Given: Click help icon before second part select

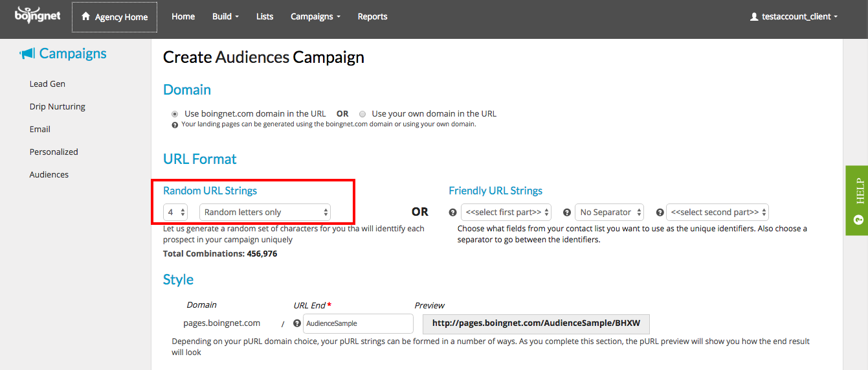Looking at the screenshot, I should pyautogui.click(x=660, y=212).
